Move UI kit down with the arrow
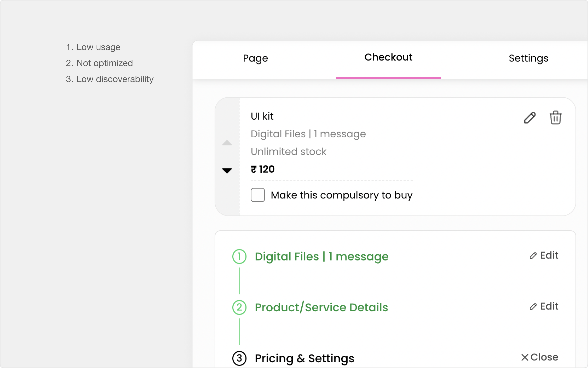The width and height of the screenshot is (588, 368). click(227, 171)
